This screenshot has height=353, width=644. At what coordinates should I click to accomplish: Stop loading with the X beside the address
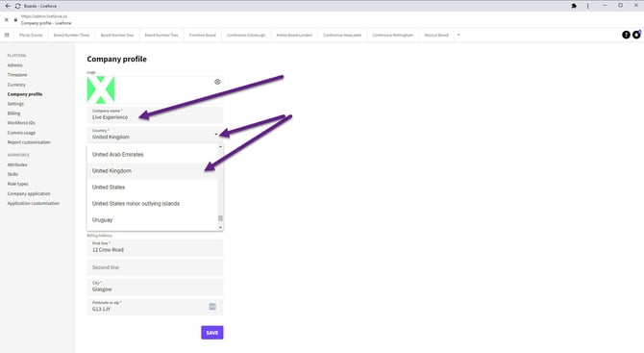click(x=6, y=20)
